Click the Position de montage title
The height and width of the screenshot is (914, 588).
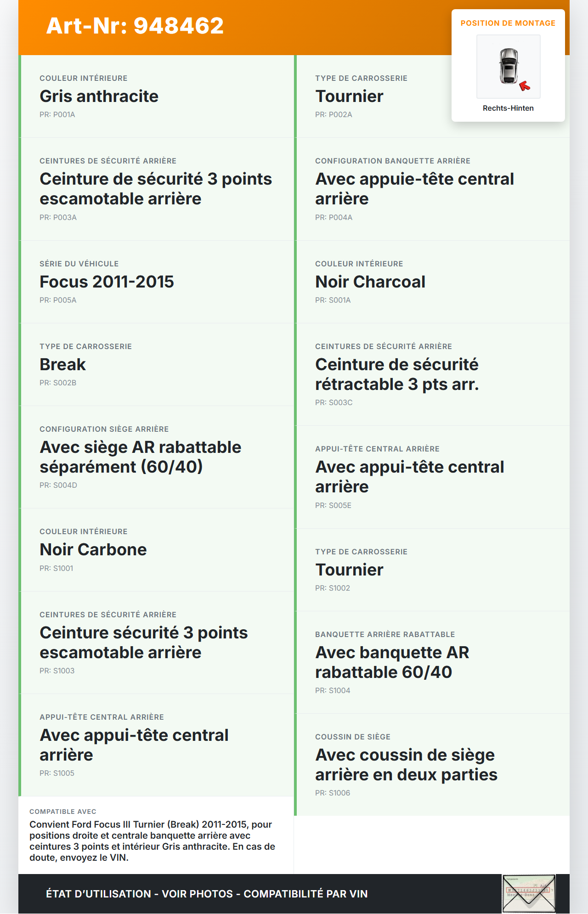tap(508, 23)
